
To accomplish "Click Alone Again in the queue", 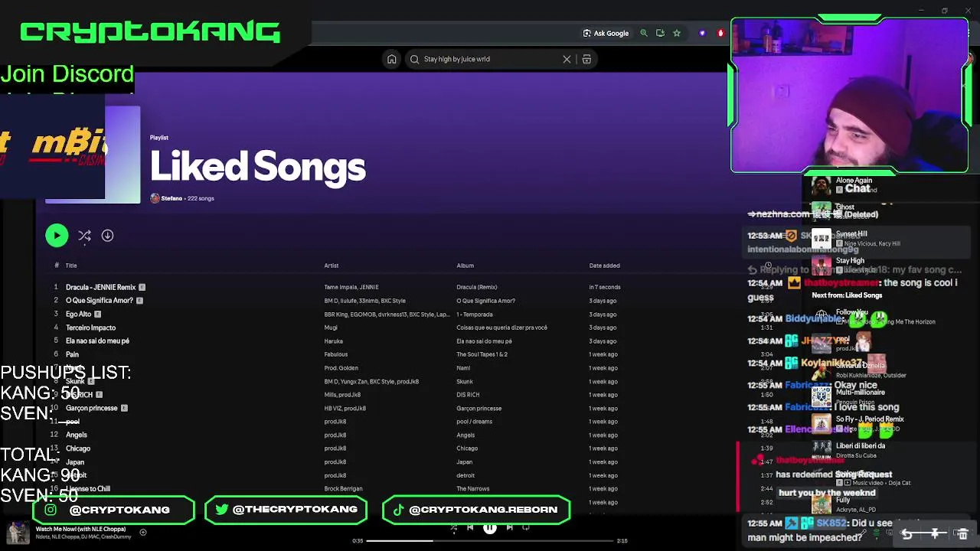I will click(x=854, y=180).
